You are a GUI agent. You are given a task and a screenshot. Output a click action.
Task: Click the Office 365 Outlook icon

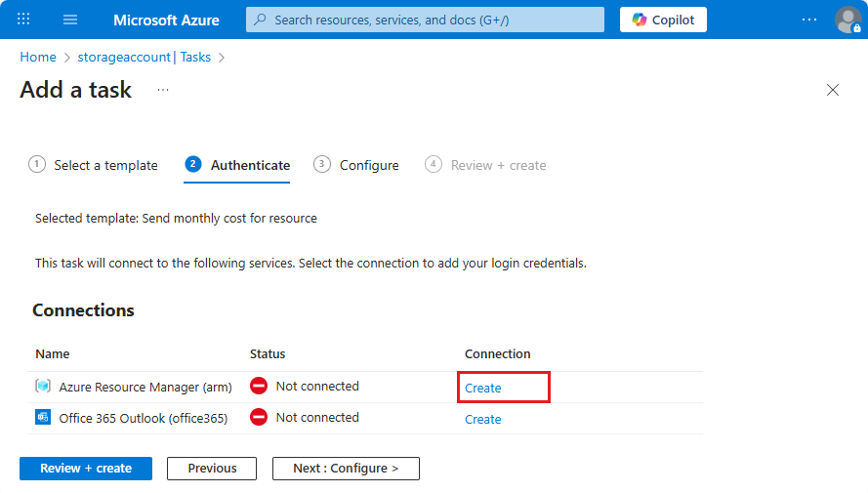click(43, 418)
